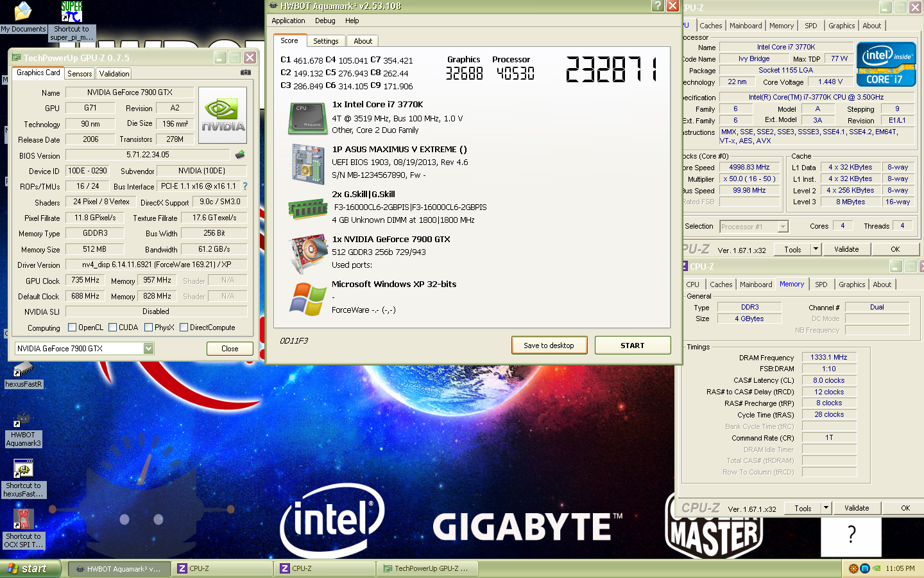Expand the Tools dropdown arrow in upper CPU-Z
The height and width of the screenshot is (578, 924).
[816, 249]
